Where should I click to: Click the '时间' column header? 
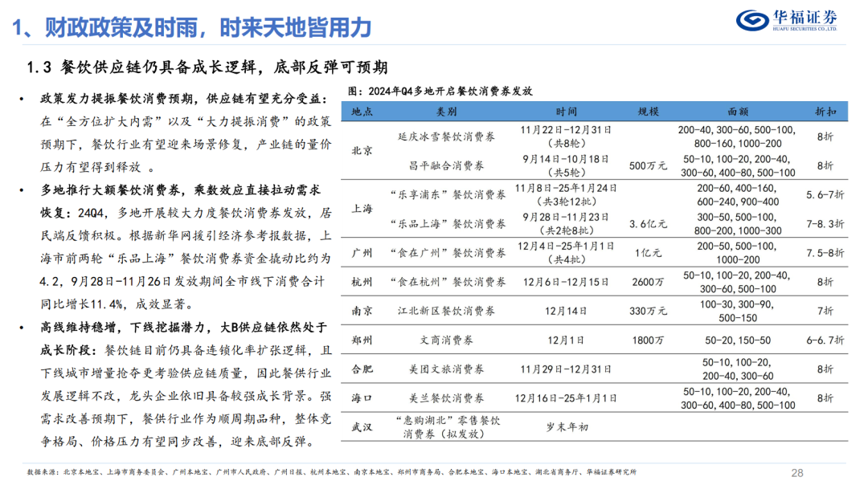(566, 112)
